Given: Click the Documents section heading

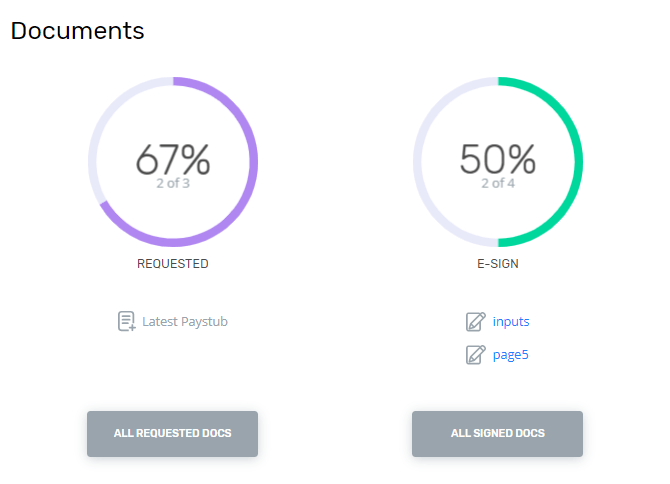Looking at the screenshot, I should point(77,31).
